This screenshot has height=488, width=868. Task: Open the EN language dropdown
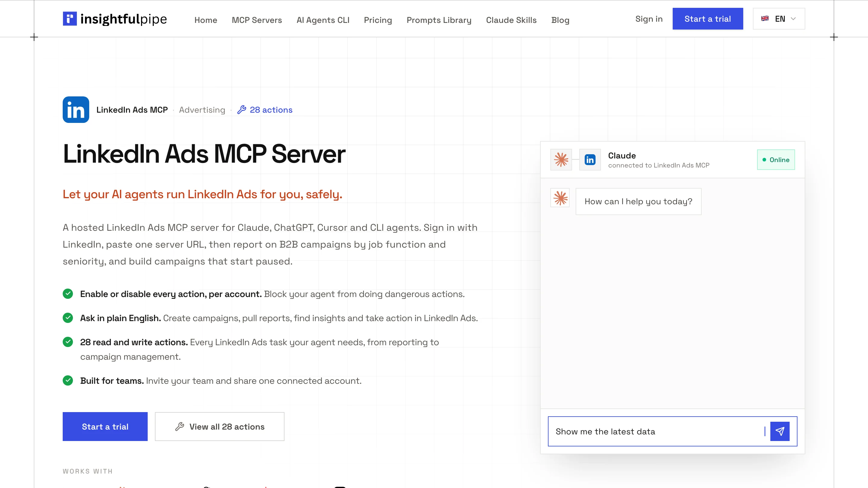pyautogui.click(x=779, y=19)
